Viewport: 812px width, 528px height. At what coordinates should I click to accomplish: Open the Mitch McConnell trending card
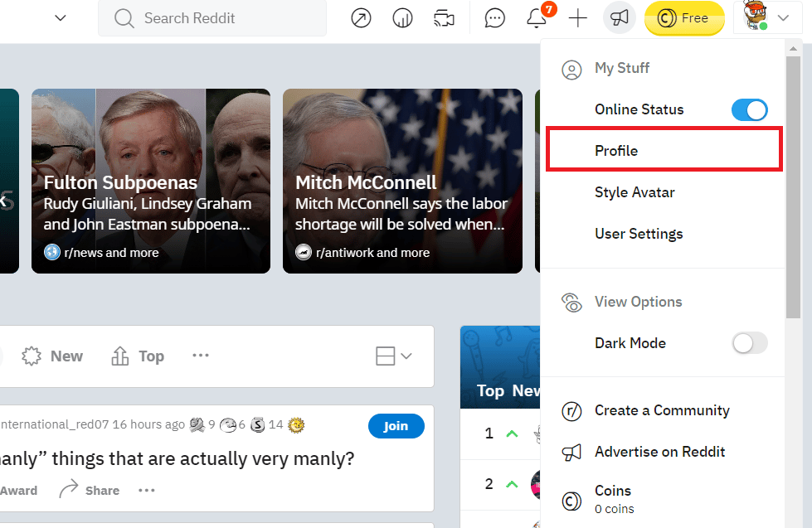(x=402, y=182)
